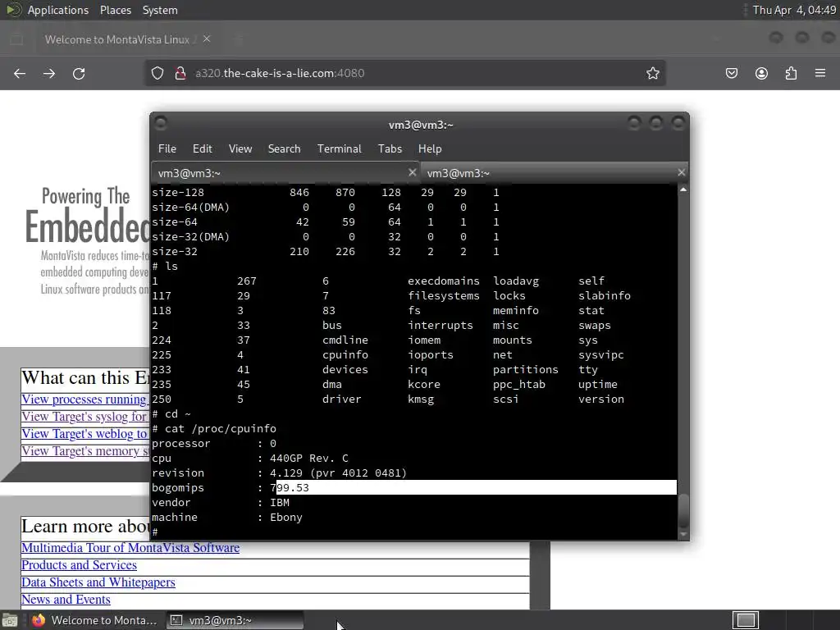The height and width of the screenshot is (630, 840).
Task: Click the insecure connection padlock icon
Action: (180, 73)
